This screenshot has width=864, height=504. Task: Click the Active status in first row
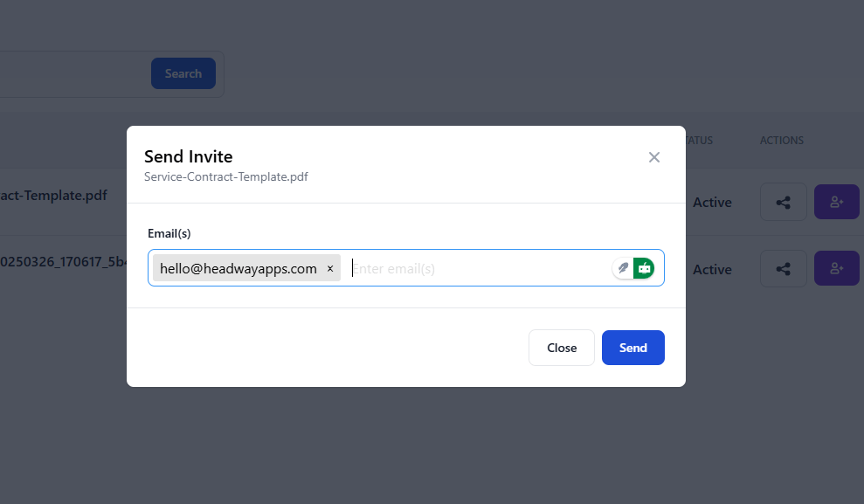point(712,203)
